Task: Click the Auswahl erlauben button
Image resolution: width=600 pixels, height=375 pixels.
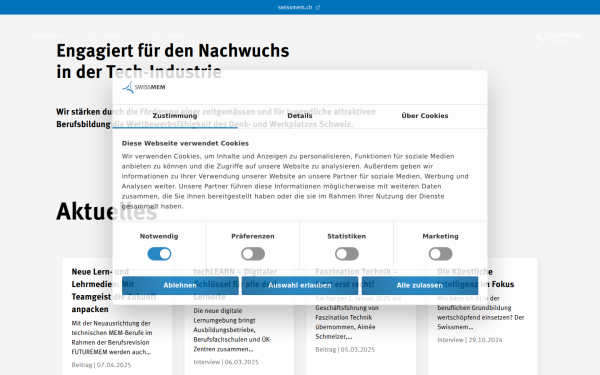Action: [300, 285]
